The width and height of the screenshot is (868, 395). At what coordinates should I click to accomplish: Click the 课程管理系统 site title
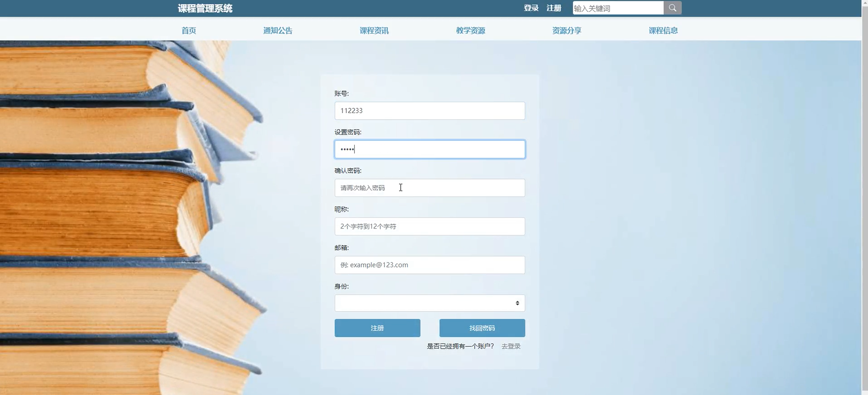[x=205, y=8]
